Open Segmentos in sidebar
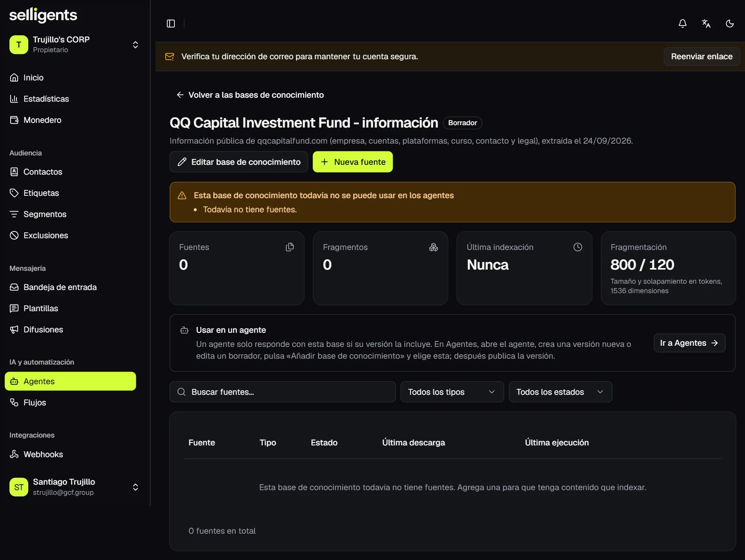 (x=70, y=214)
